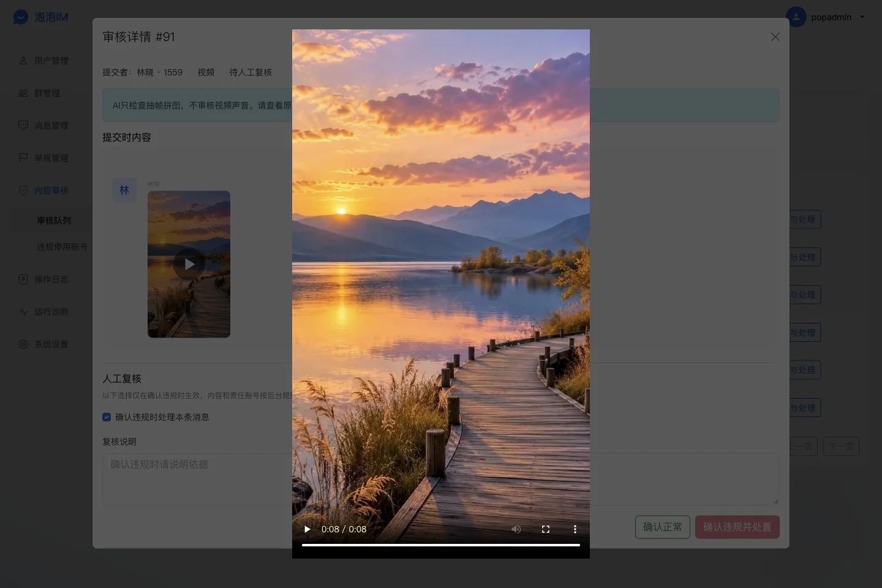Click the 泡泡IM logo
882x588 pixels.
click(40, 17)
